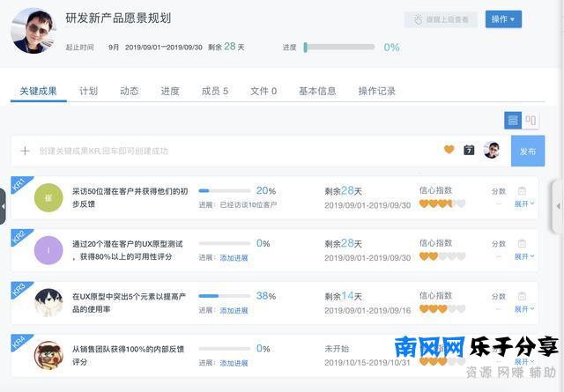The height and width of the screenshot is (392, 564).
Task: Click the title 研发新产品愿景规划
Action: [x=118, y=18]
